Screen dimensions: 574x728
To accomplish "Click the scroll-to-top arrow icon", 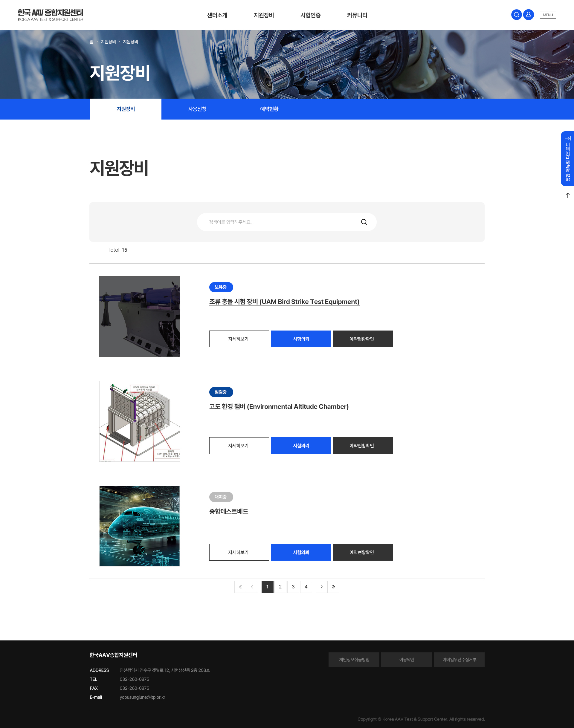I will [567, 195].
